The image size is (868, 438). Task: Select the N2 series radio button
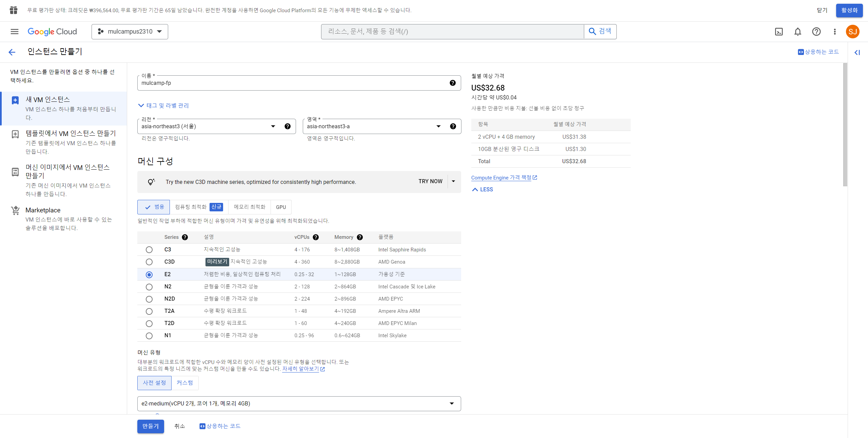[149, 287]
